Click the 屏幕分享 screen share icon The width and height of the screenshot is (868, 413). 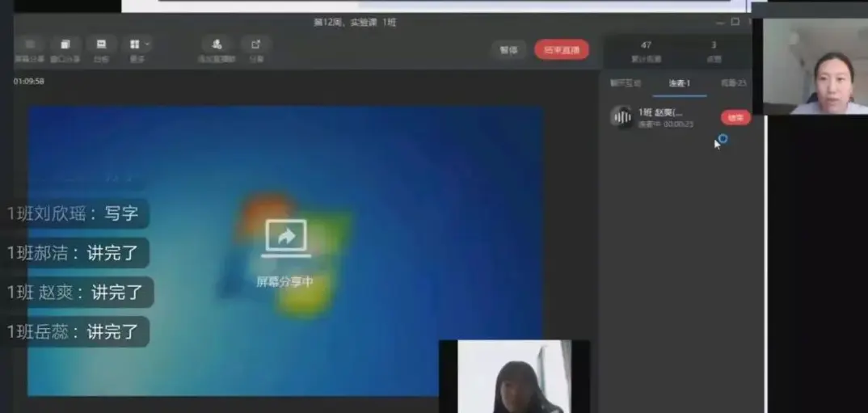coord(30,44)
